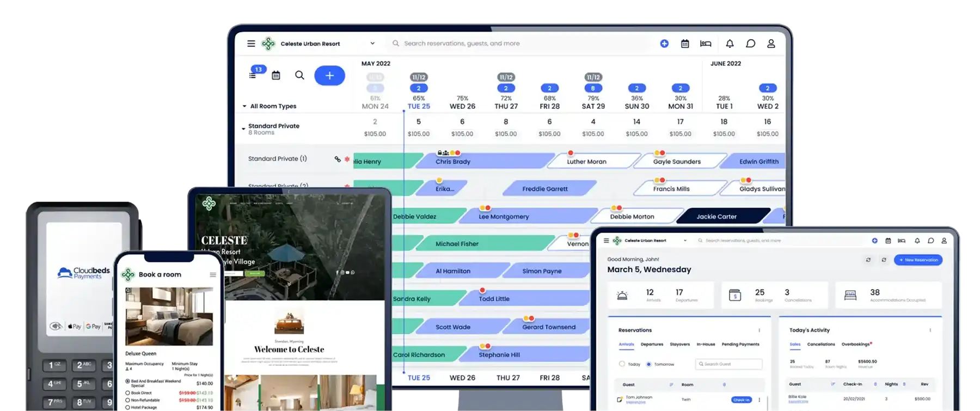Click bed icon in dashboard tablet top bar
Screen dimensions: 980x411
pos(902,241)
